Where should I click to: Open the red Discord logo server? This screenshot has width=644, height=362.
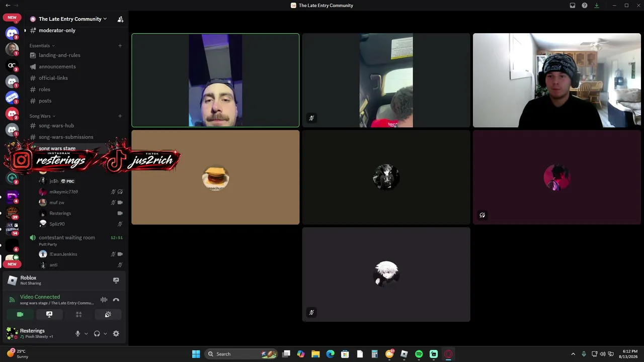coord(12,114)
